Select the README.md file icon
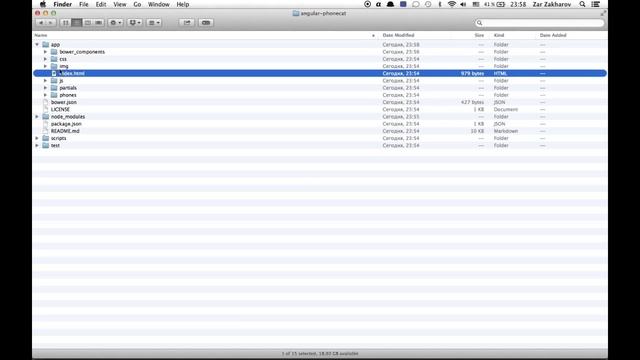This screenshot has width=640, height=360. [x=46, y=131]
